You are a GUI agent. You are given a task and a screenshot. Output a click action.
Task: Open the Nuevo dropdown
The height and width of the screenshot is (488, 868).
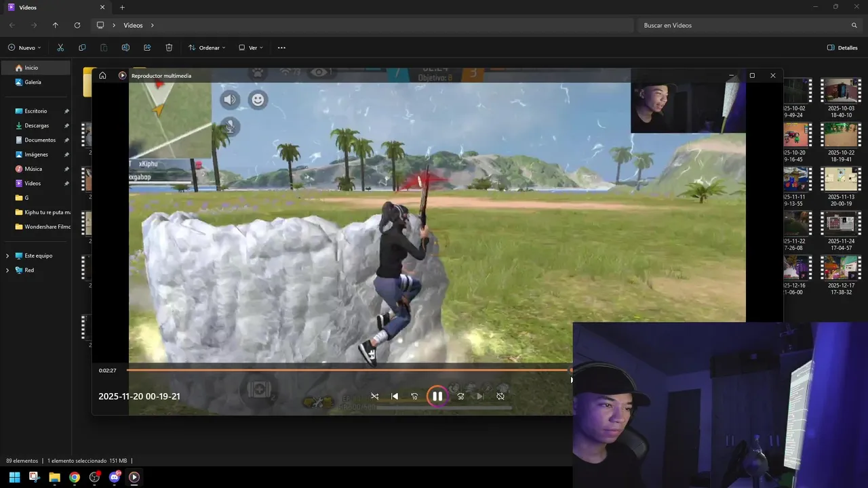click(25, 47)
